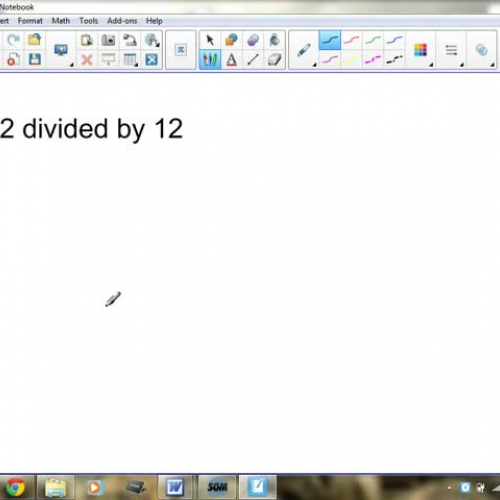Open the color palette grid
This screenshot has width=500, height=500.
coord(420,50)
